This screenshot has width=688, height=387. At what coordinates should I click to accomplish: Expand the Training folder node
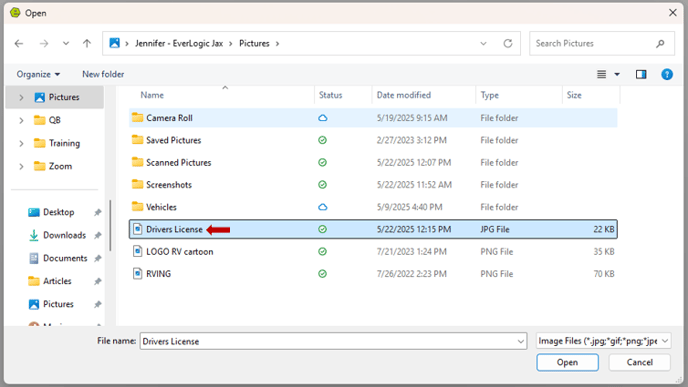point(21,143)
